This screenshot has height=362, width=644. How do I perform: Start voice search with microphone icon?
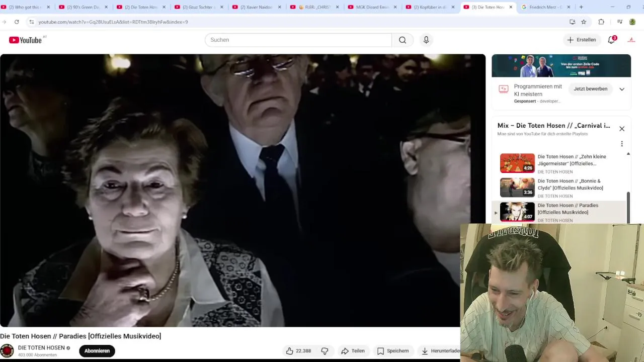[426, 40]
